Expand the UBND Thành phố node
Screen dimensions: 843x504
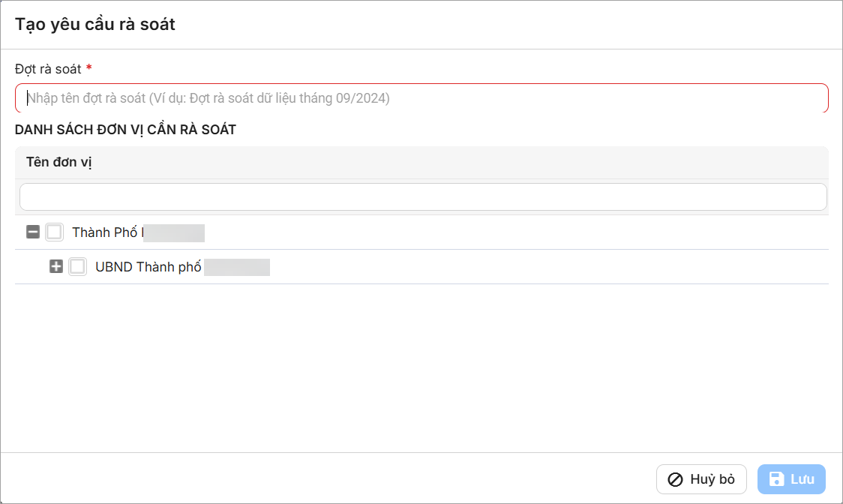click(56, 266)
